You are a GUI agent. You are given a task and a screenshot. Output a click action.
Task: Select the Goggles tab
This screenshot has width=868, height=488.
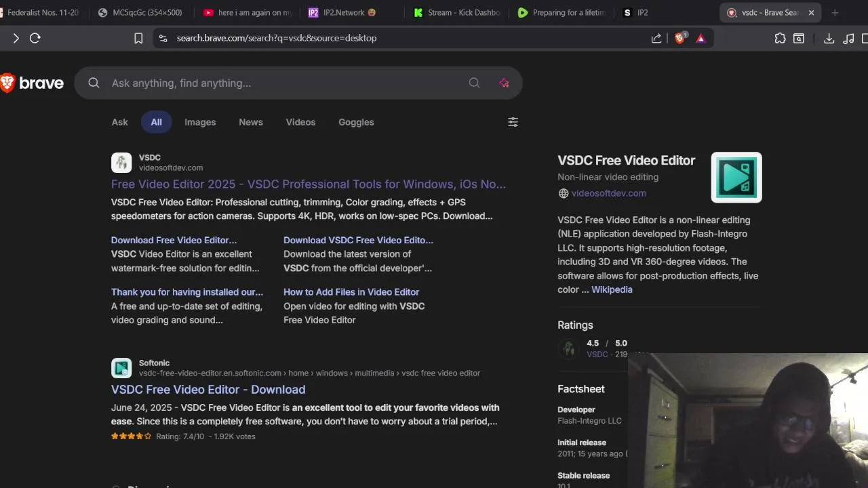356,122
